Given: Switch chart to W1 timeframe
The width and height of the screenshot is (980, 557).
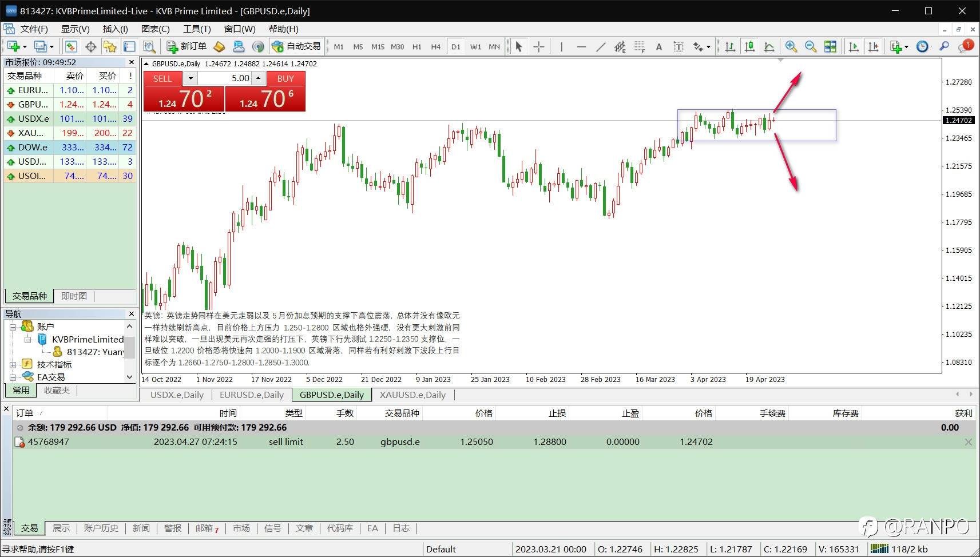Looking at the screenshot, I should click(475, 47).
